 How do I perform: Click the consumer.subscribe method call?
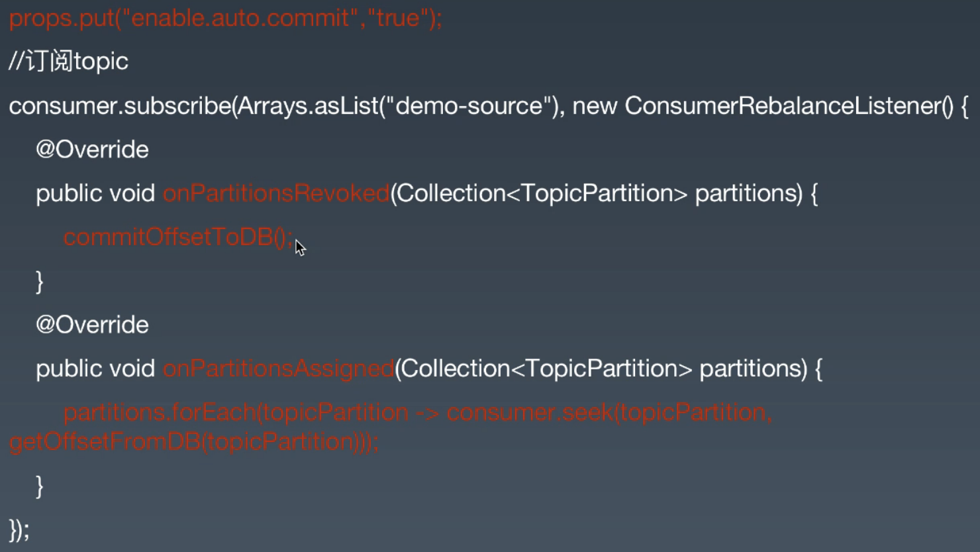point(119,106)
